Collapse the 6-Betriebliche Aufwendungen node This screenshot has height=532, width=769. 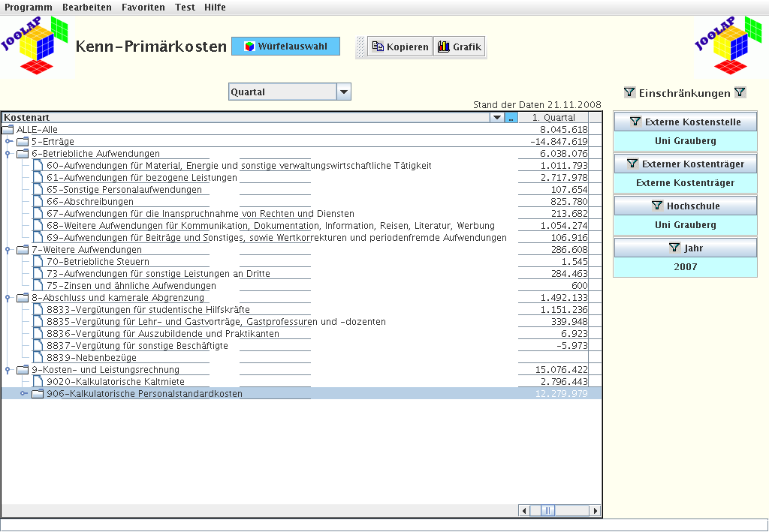9,154
